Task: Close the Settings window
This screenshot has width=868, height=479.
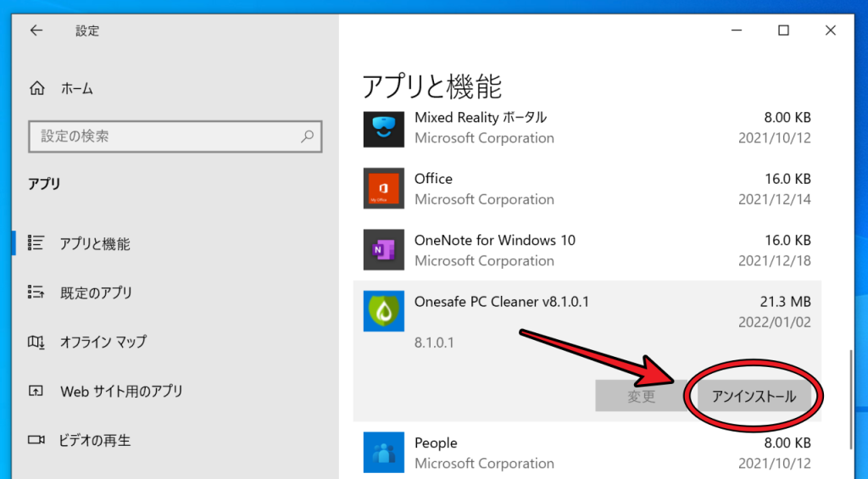Action: (x=831, y=31)
